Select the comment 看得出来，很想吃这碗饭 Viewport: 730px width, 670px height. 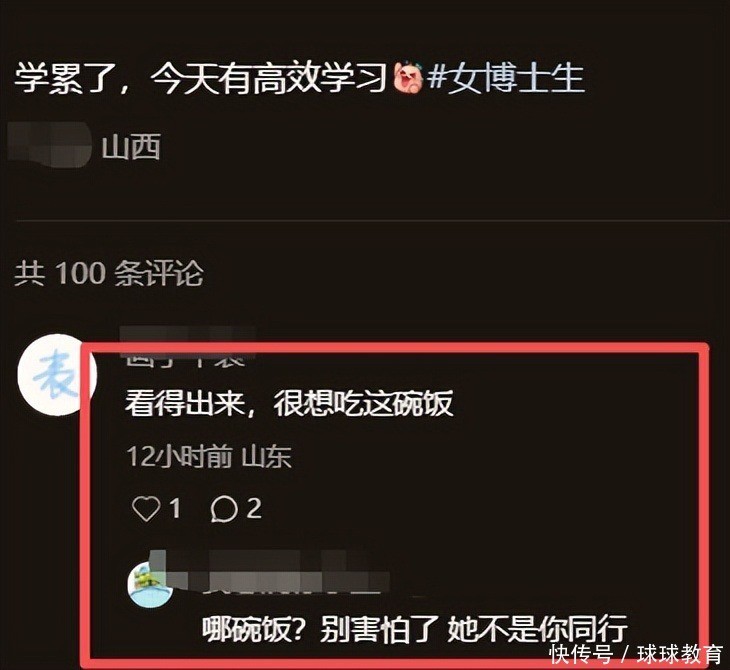click(289, 403)
